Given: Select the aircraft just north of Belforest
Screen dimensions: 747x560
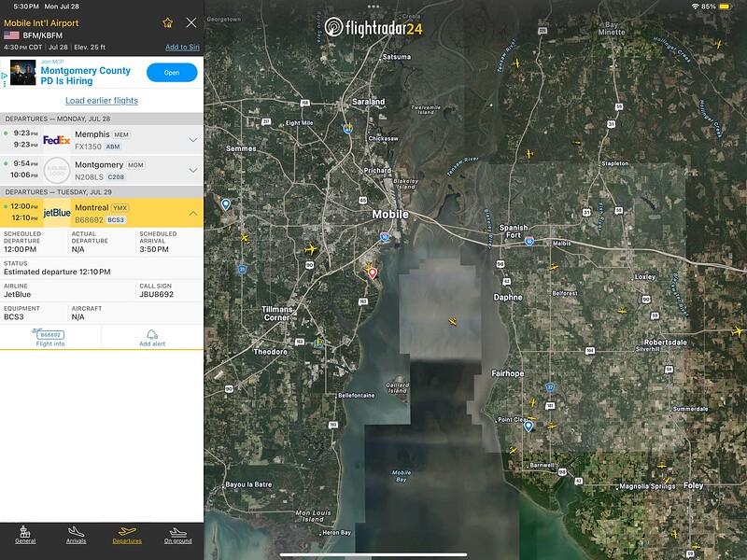Looking at the screenshot, I should pos(554,267).
